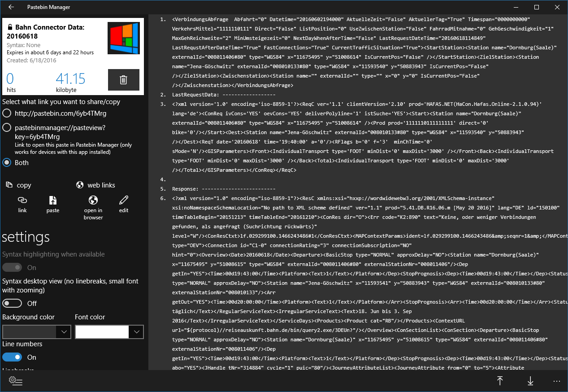The height and width of the screenshot is (392, 568).
Task: Click the colorful app logo thumbnail
Action: (x=124, y=38)
